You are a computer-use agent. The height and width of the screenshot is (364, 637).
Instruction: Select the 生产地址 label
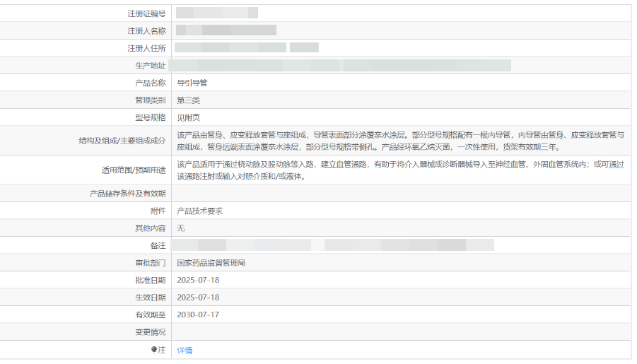tap(151, 66)
